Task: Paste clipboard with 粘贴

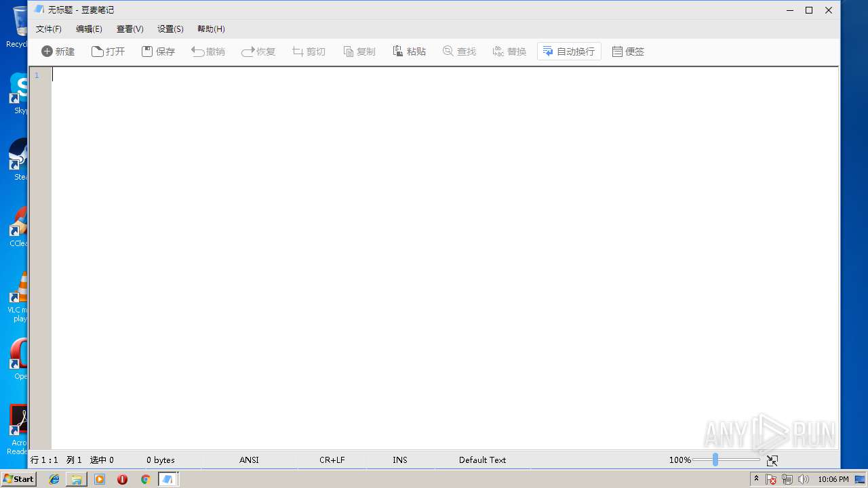Action: (410, 52)
